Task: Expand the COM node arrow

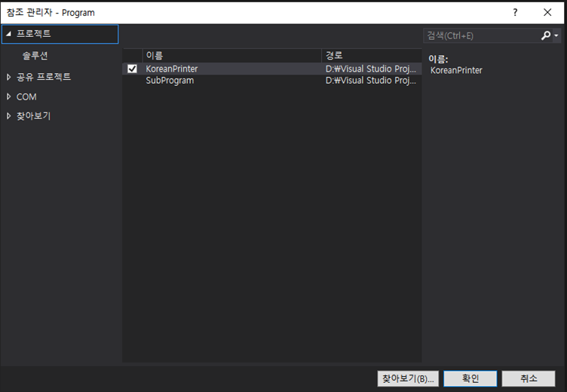Action: click(9, 96)
